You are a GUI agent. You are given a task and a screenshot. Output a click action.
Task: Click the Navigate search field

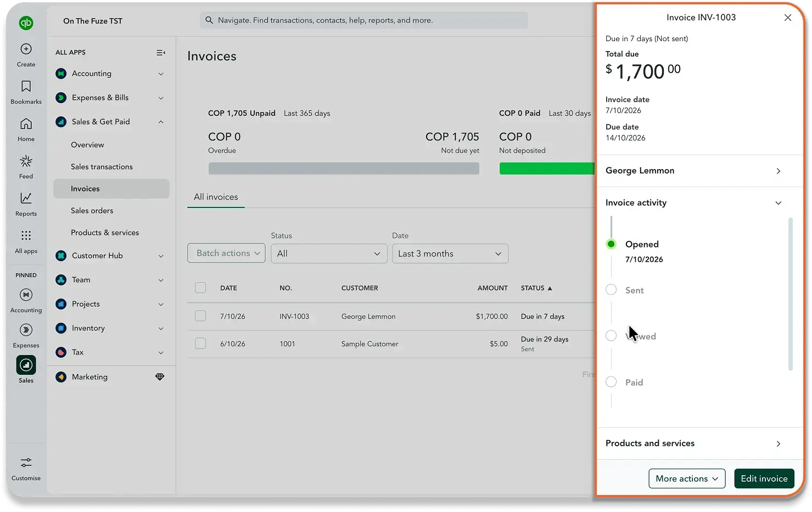(363, 20)
